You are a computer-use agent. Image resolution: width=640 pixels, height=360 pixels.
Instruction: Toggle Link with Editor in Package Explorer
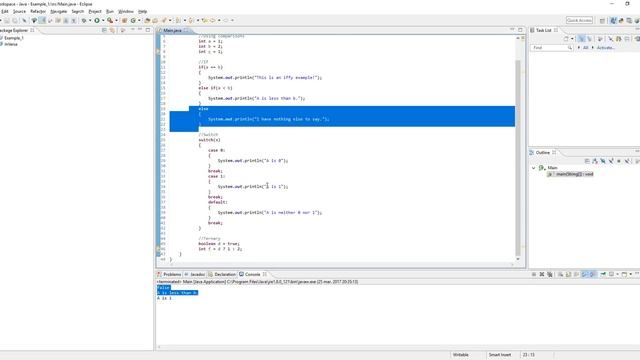coord(112,30)
